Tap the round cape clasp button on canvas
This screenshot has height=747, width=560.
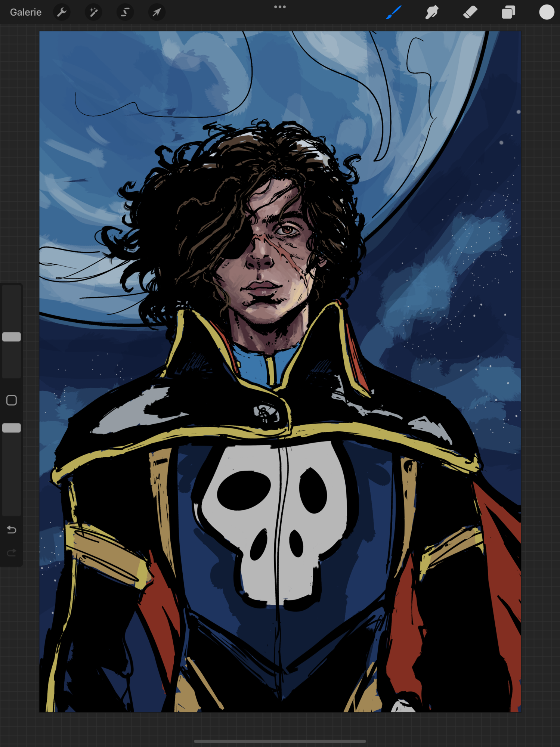266,413
